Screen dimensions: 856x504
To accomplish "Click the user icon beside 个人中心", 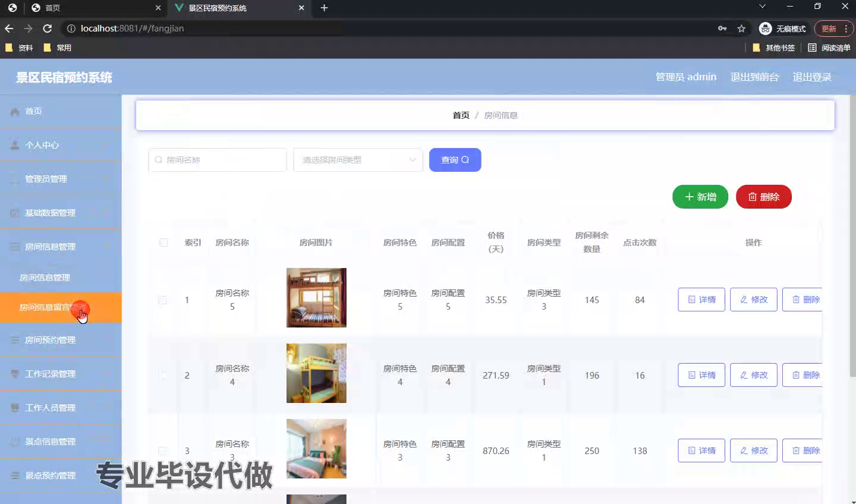I will 15,145.
